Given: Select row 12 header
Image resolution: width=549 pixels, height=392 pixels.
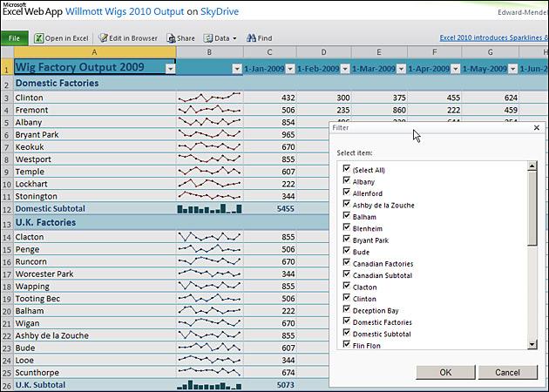Looking at the screenshot, I should point(7,209).
